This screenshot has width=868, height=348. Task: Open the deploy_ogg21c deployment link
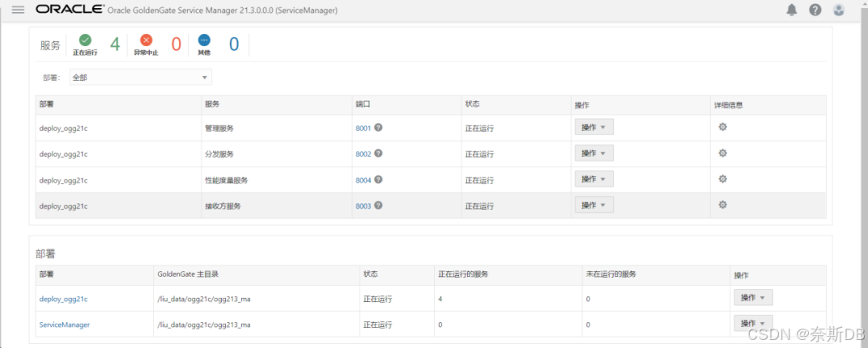point(63,299)
